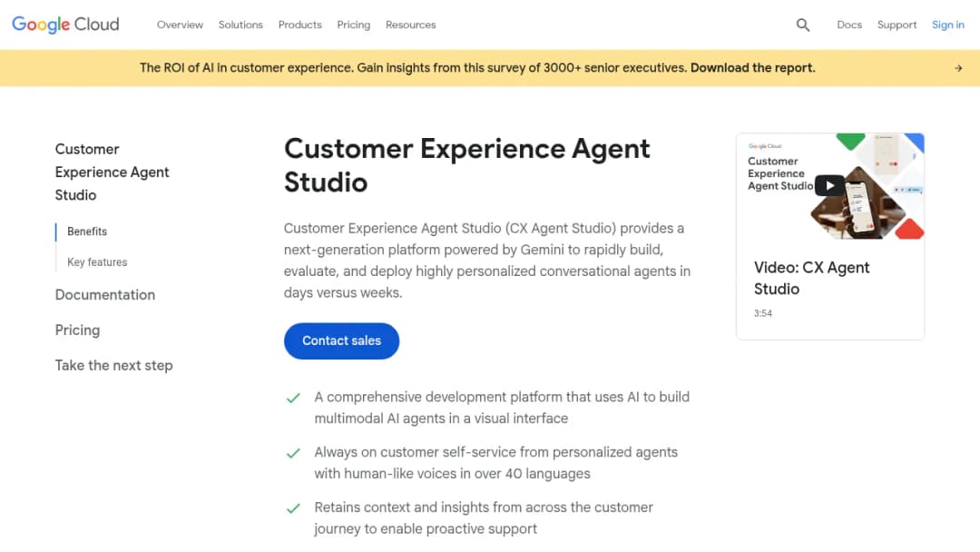Click the over 40 languages bullet text
980x552 pixels.
495,463
